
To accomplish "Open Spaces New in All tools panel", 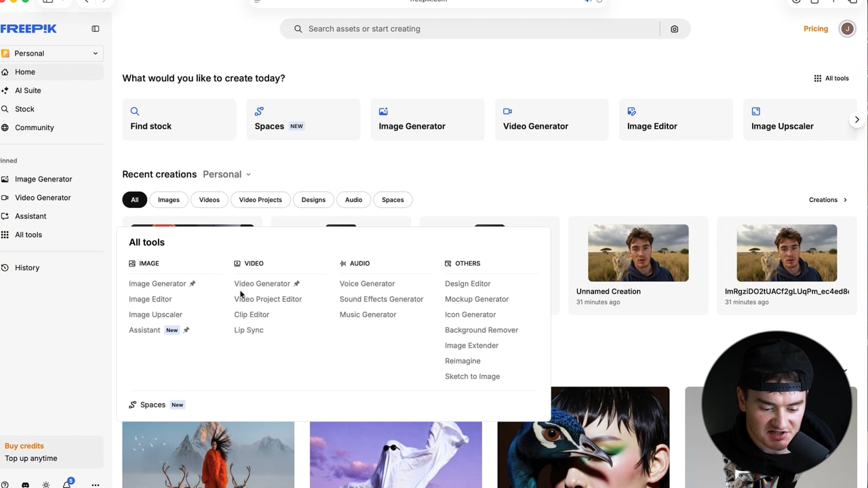I will [x=157, y=405].
